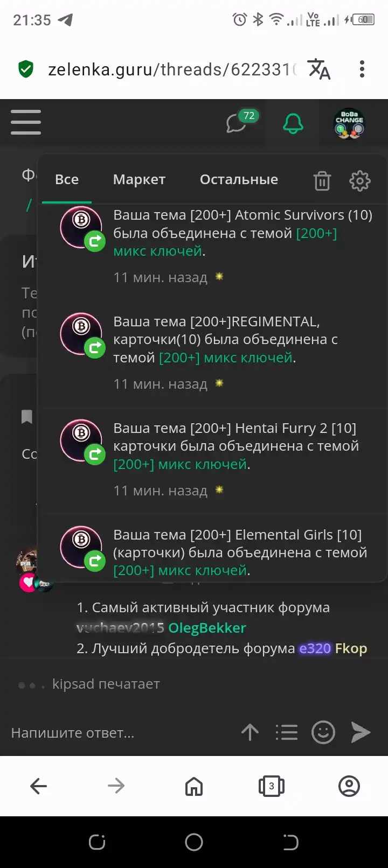Select the Все notifications tab
Image resolution: width=388 pixels, height=868 pixels.
coord(67,179)
